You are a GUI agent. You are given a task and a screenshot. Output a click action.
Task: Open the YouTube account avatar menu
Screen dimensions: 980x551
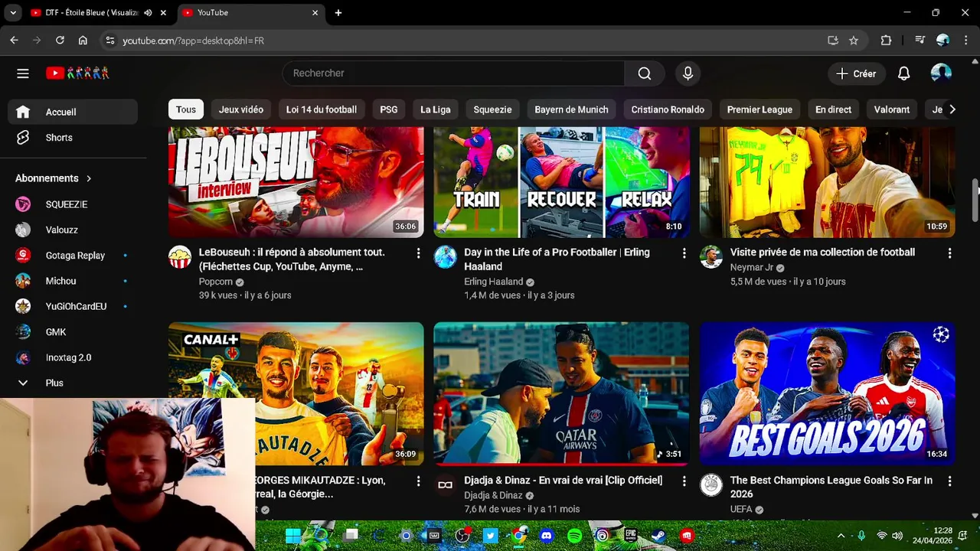point(941,73)
